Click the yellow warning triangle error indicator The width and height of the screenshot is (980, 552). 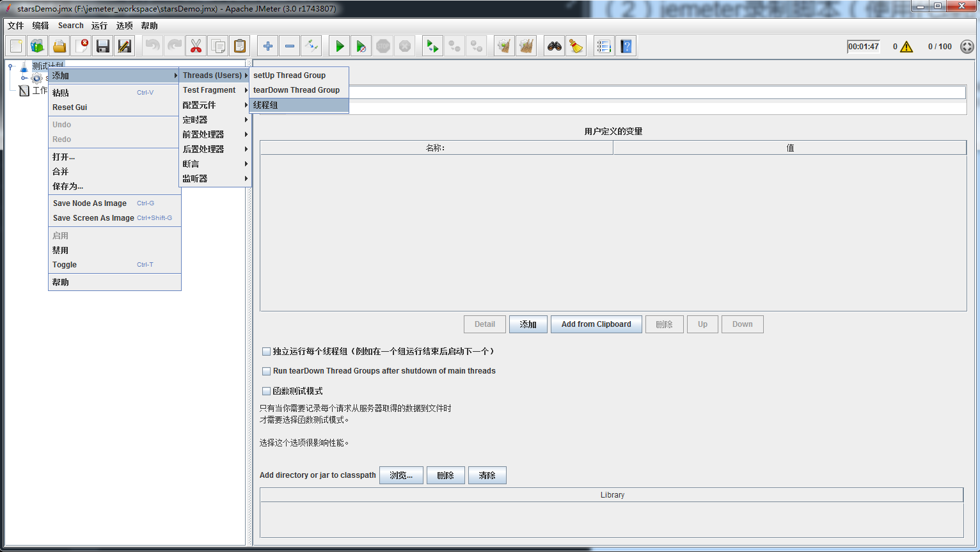[906, 47]
